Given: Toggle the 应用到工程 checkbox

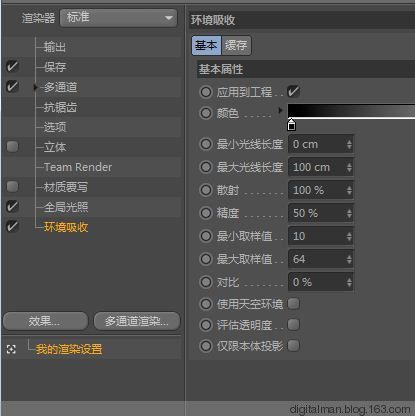Looking at the screenshot, I should 293,92.
